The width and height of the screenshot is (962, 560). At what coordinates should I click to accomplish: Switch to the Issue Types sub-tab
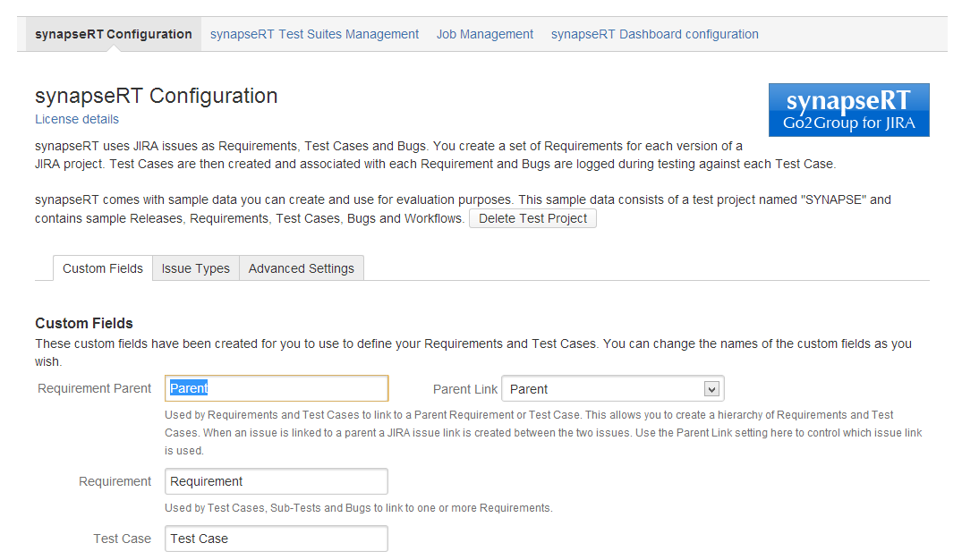tap(195, 268)
